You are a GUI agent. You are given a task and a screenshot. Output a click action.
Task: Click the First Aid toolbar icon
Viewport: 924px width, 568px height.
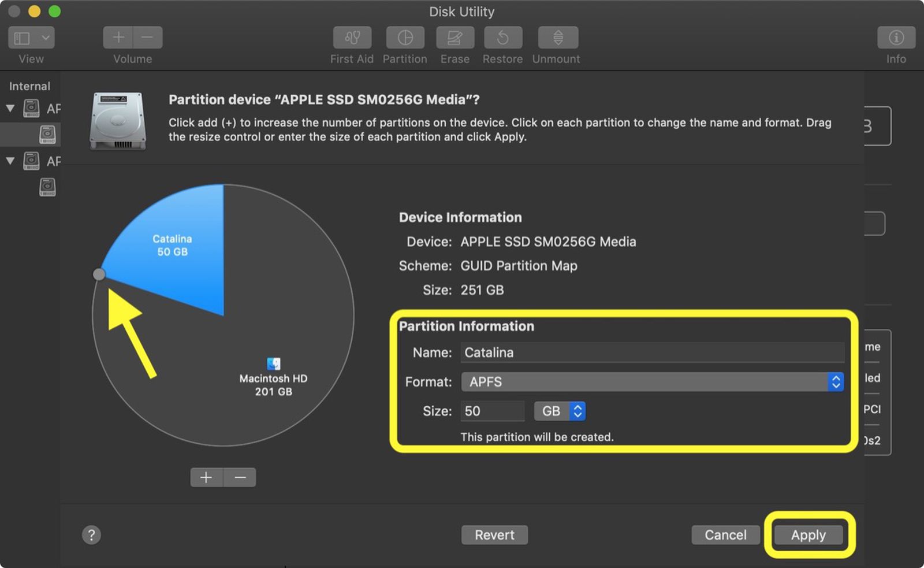pos(352,38)
